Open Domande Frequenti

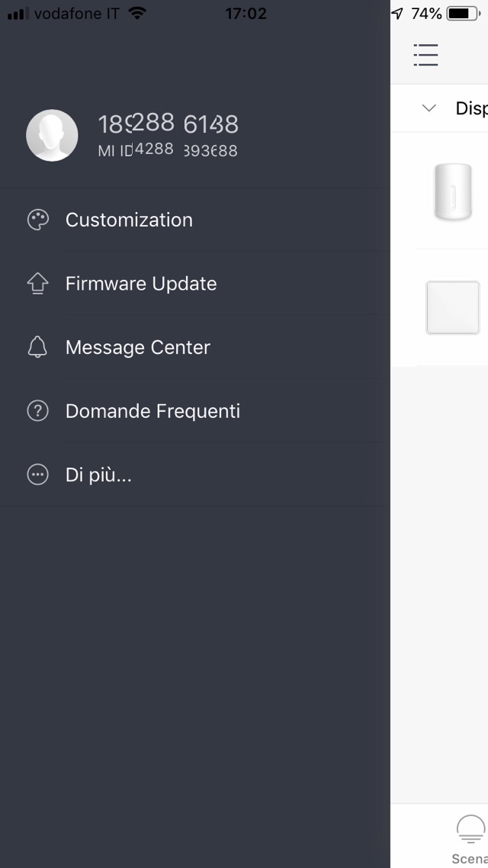pyautogui.click(x=152, y=411)
